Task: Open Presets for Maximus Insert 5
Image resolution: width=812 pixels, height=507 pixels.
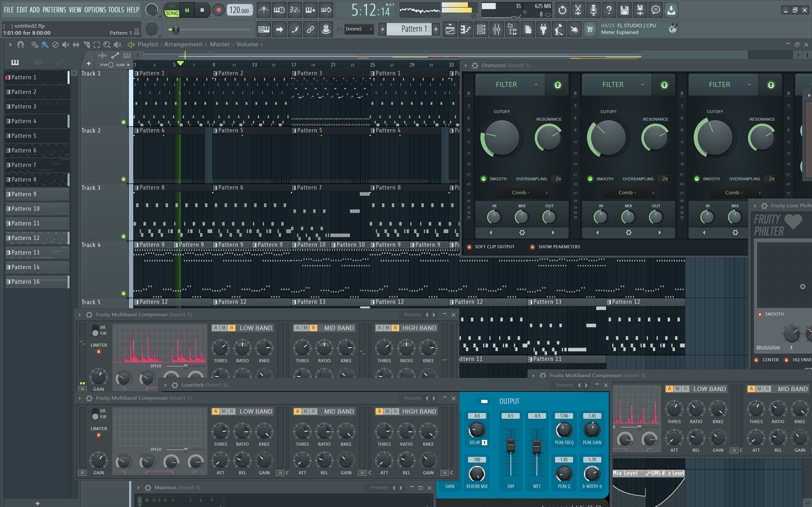Action: 380,488
